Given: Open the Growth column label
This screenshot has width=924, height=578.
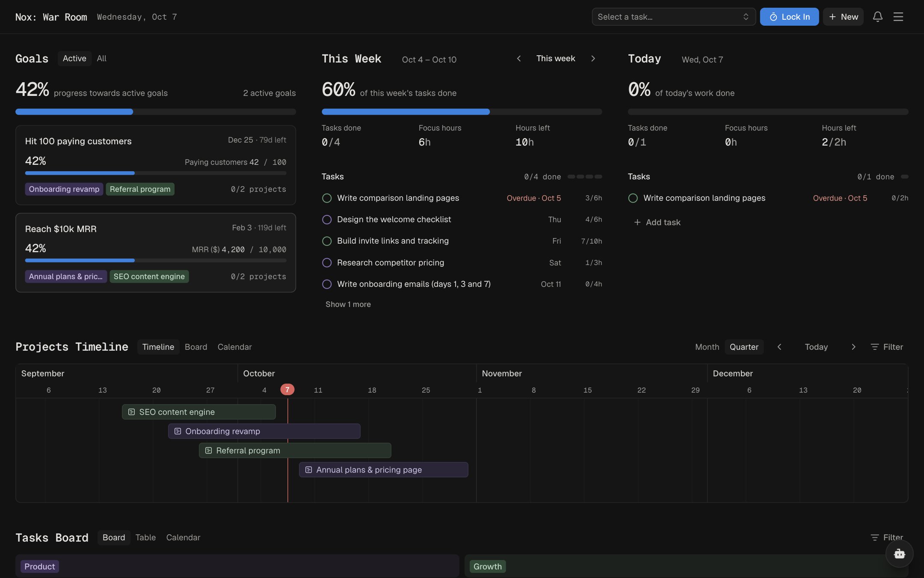Looking at the screenshot, I should 488,566.
